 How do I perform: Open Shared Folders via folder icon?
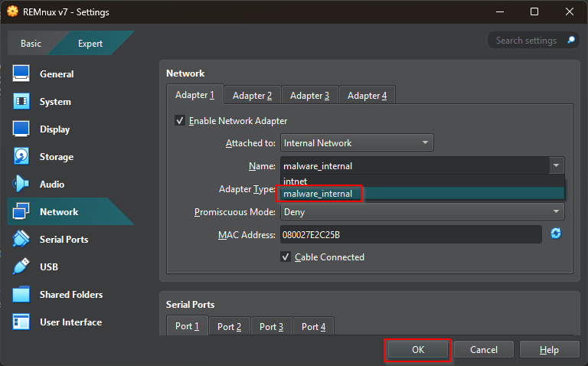tap(21, 294)
